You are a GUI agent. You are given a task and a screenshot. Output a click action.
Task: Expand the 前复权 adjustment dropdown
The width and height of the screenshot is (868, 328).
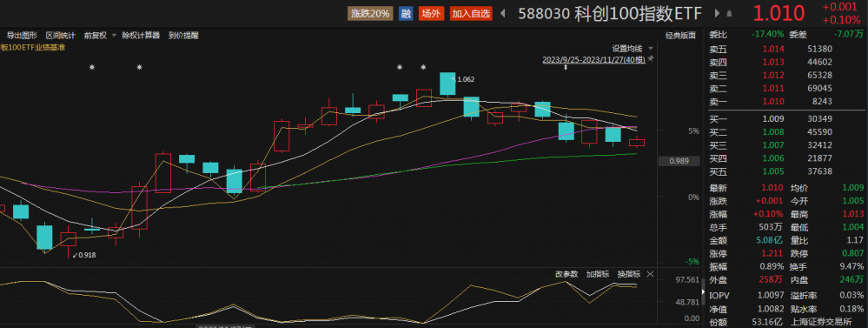114,36
